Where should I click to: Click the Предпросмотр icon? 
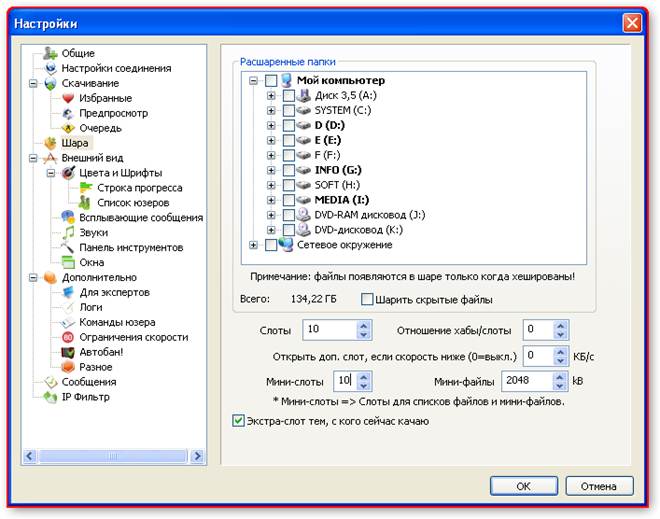(x=68, y=113)
